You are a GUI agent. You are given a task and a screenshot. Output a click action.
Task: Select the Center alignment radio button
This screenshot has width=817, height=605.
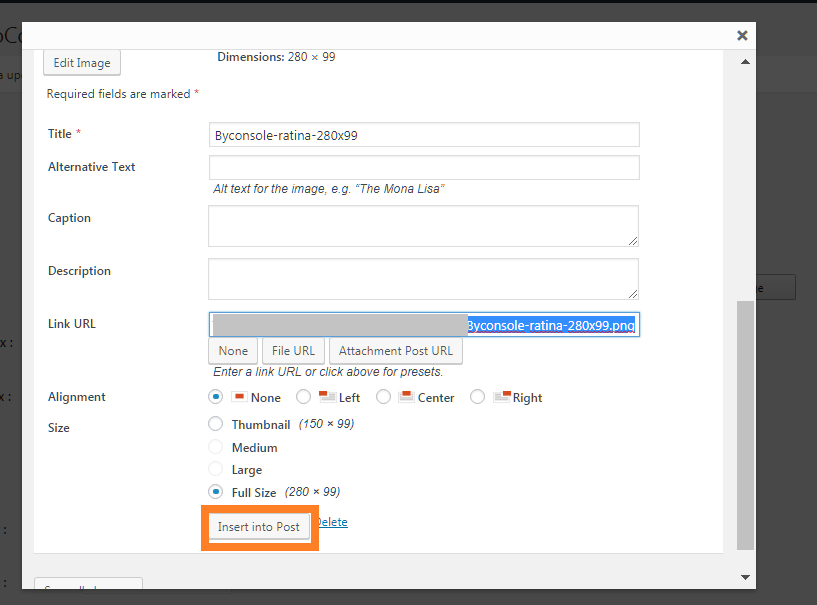(x=383, y=397)
